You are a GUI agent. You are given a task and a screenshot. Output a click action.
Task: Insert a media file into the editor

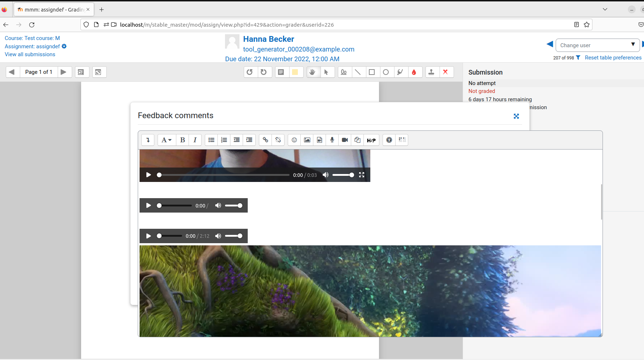319,140
